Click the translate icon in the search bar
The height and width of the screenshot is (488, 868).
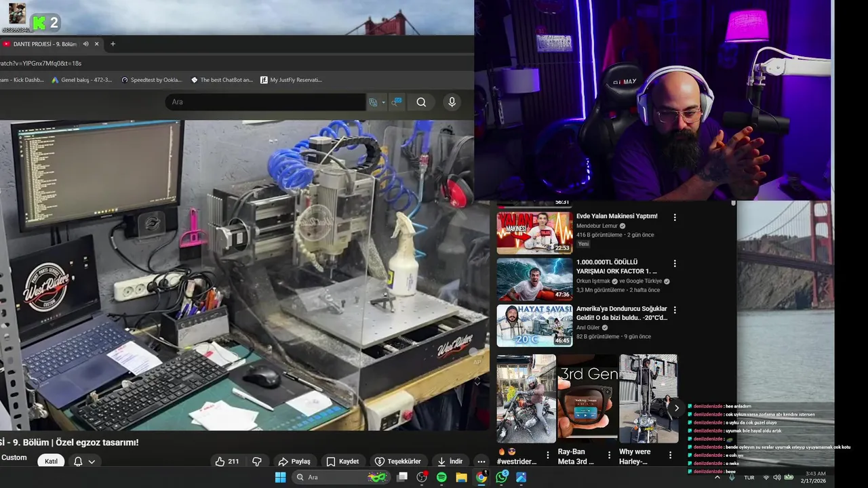click(x=373, y=102)
